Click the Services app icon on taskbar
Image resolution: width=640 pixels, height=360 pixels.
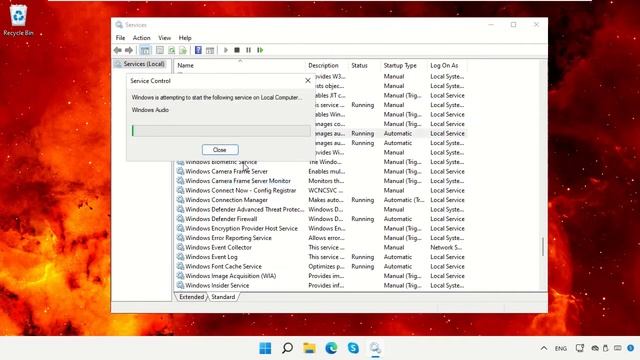[376, 348]
